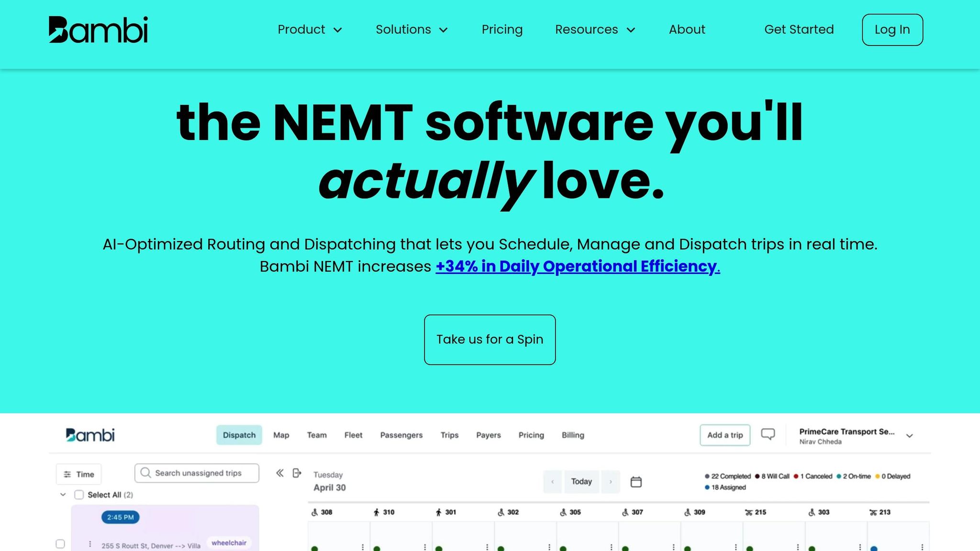Switch to the Dispatch tab
The height and width of the screenshot is (551, 980).
tap(239, 435)
